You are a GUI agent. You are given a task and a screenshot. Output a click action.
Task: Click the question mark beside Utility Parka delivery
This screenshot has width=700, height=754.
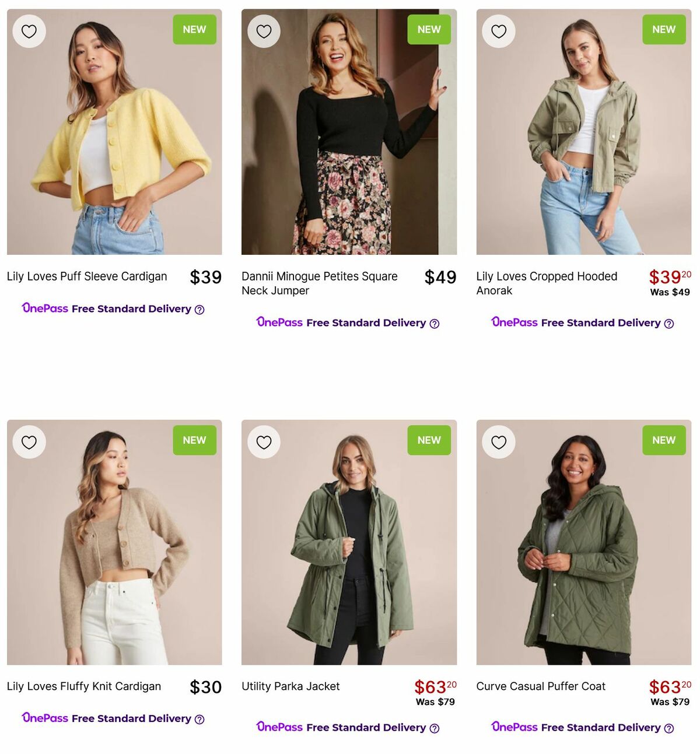434,728
